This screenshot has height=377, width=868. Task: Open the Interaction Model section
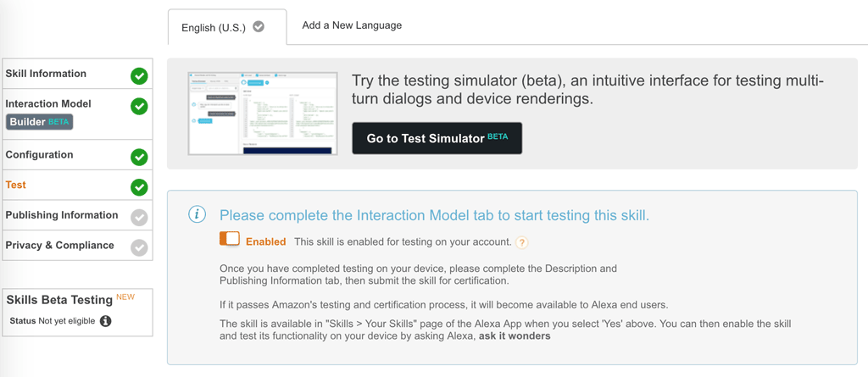pyautogui.click(x=77, y=114)
